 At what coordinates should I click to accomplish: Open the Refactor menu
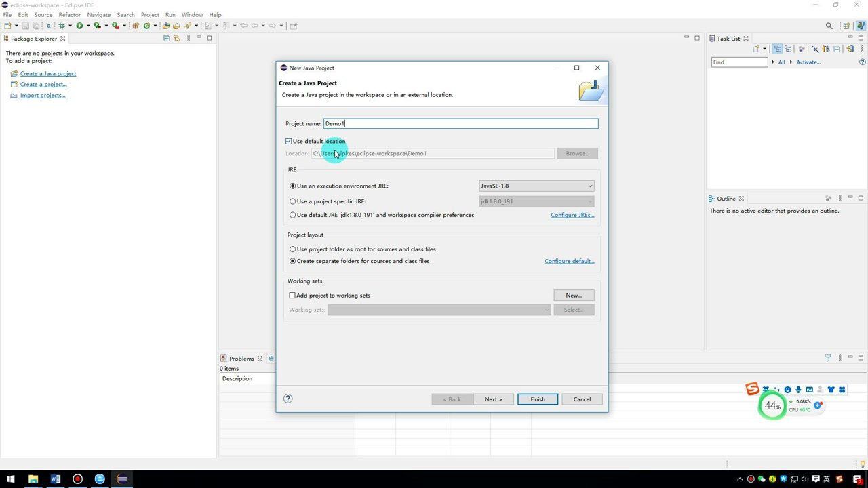point(69,14)
